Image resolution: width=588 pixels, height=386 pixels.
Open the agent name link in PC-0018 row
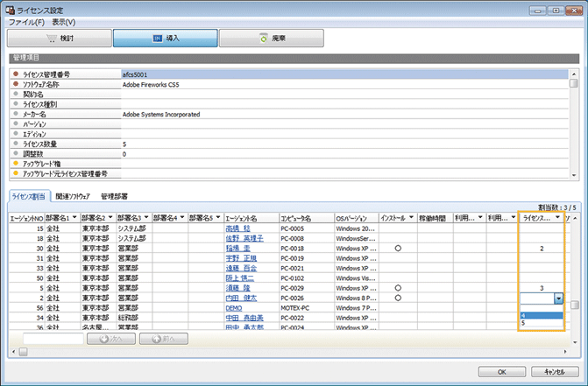(237, 249)
